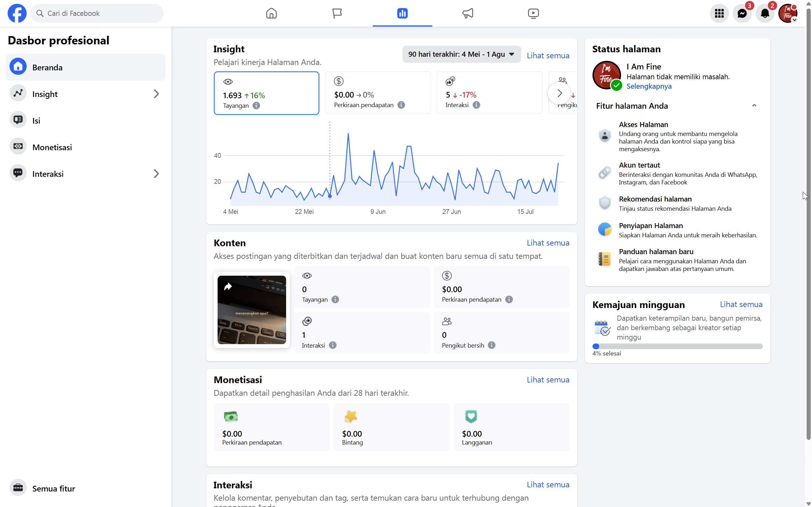Open the notifications bell icon

click(765, 13)
